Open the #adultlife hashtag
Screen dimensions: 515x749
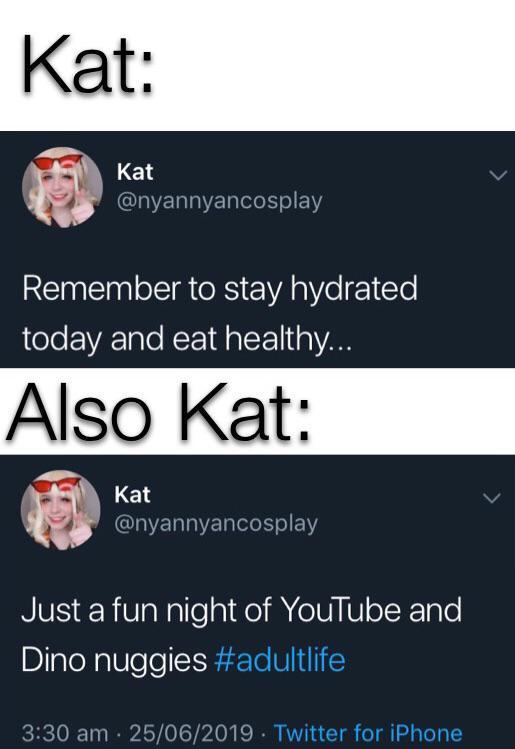click(x=280, y=660)
